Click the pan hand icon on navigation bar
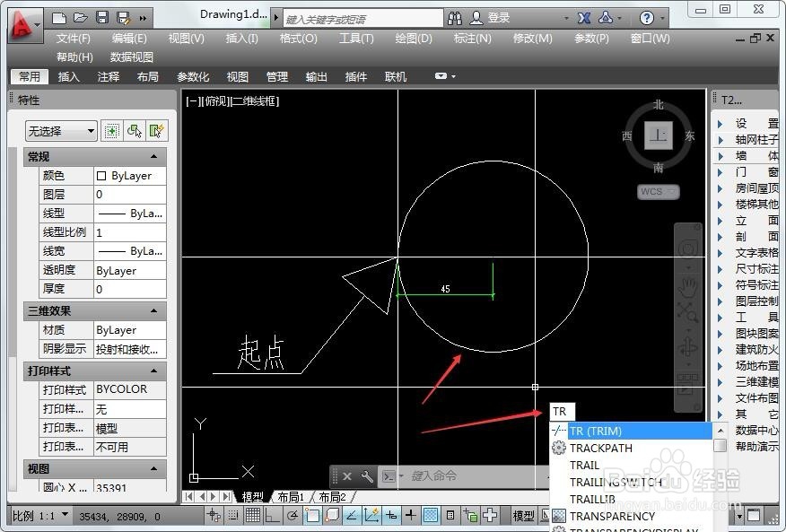This screenshot has height=532, width=786. coord(687,287)
